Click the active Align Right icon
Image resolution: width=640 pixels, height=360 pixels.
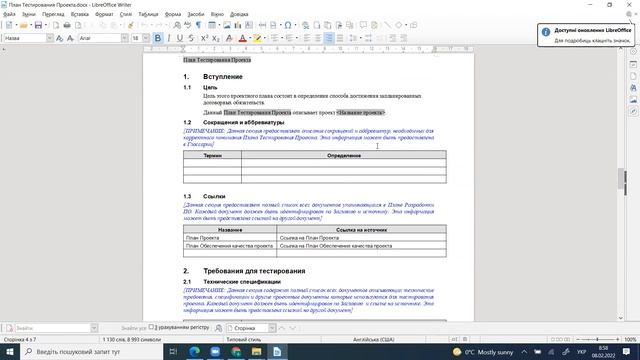(x=329, y=38)
